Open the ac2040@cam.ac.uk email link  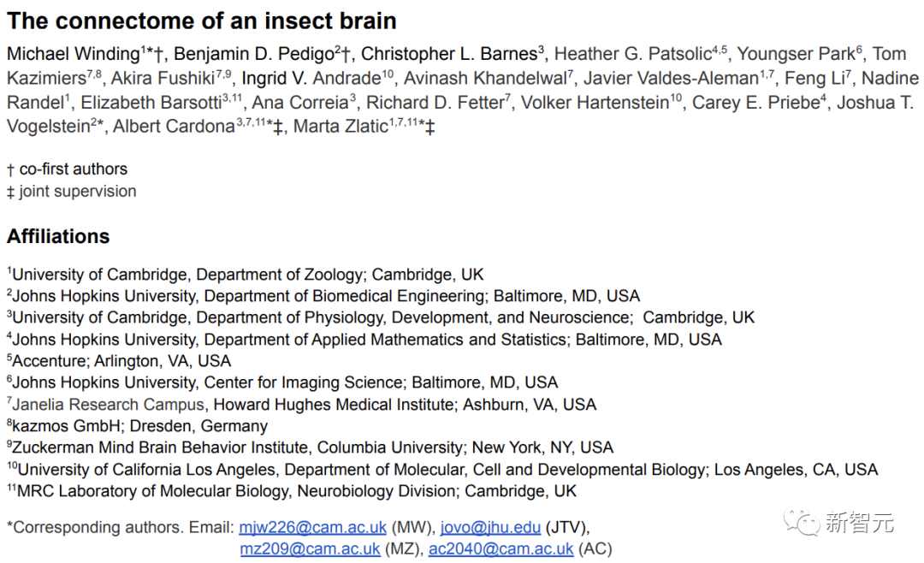(x=501, y=548)
